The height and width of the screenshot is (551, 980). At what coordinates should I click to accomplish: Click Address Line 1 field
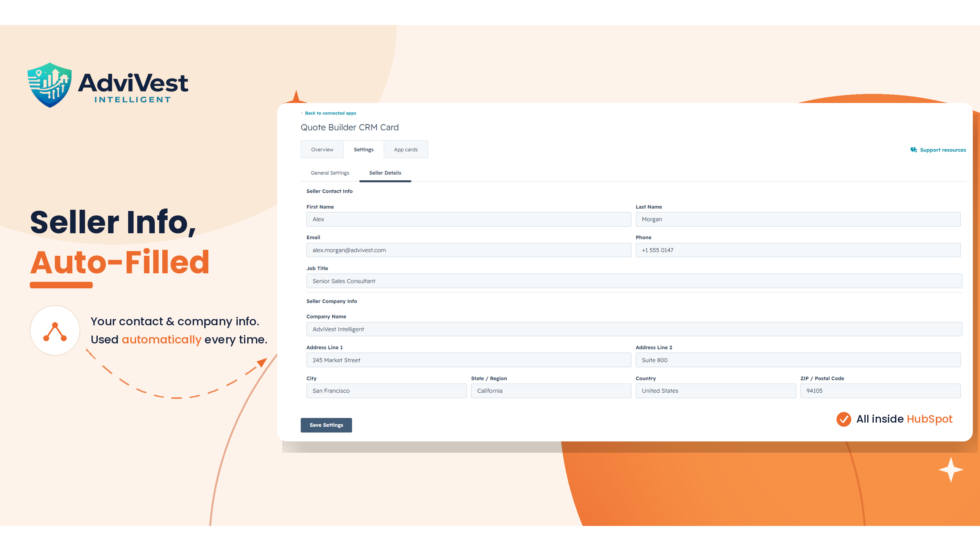468,360
